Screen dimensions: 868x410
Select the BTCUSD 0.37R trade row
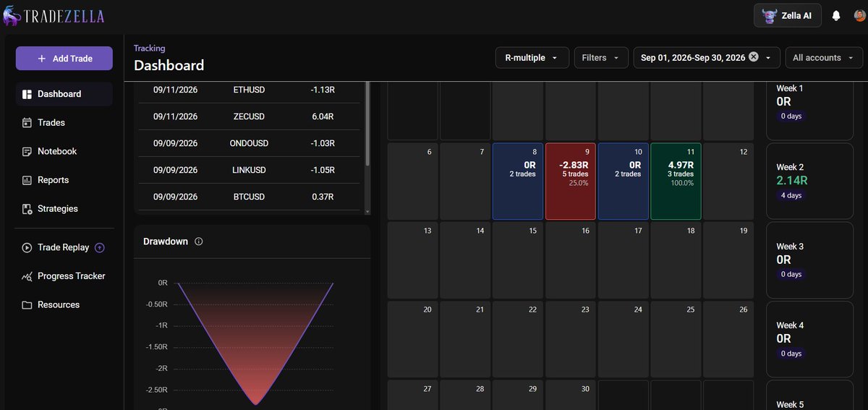248,197
